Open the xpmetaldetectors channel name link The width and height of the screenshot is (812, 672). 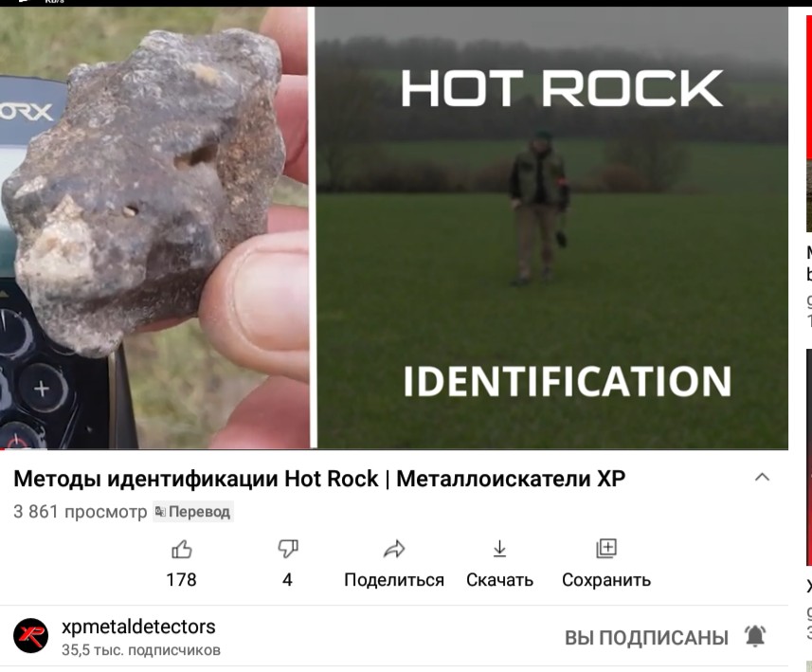(138, 627)
